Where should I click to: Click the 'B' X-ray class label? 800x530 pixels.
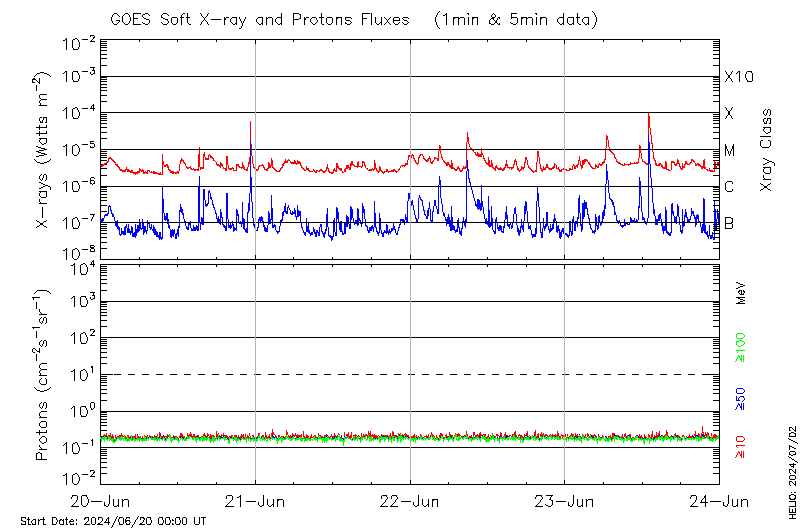pyautogui.click(x=730, y=223)
